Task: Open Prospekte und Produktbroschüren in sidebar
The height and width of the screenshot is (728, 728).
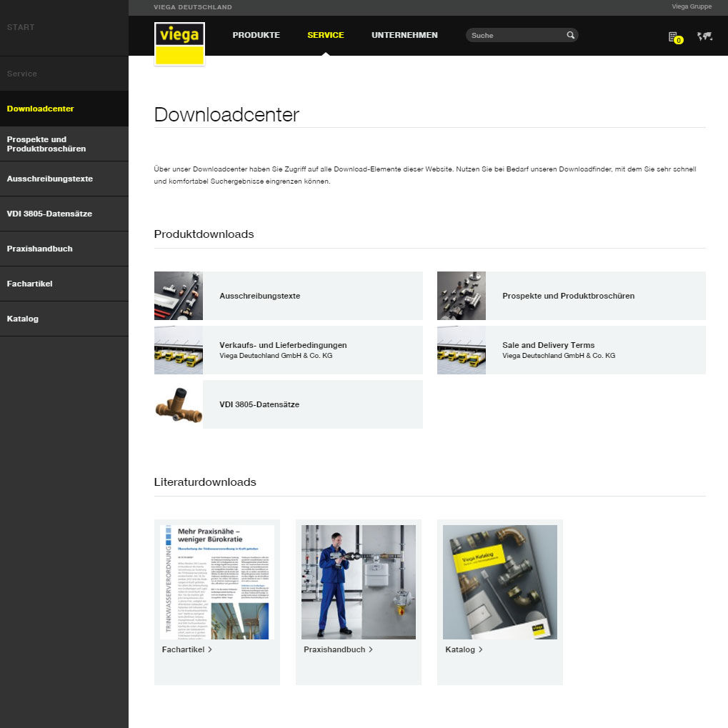Action: (64, 144)
